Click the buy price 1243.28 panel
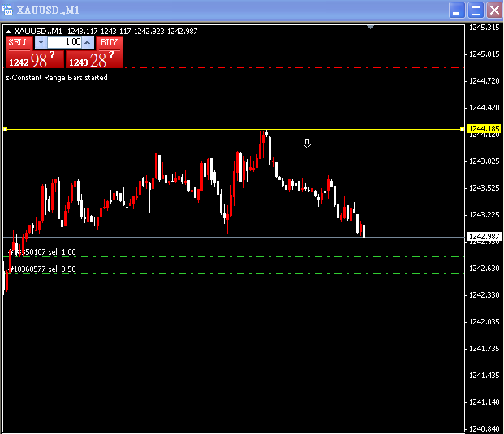This screenshot has width=504, height=434. [94, 59]
